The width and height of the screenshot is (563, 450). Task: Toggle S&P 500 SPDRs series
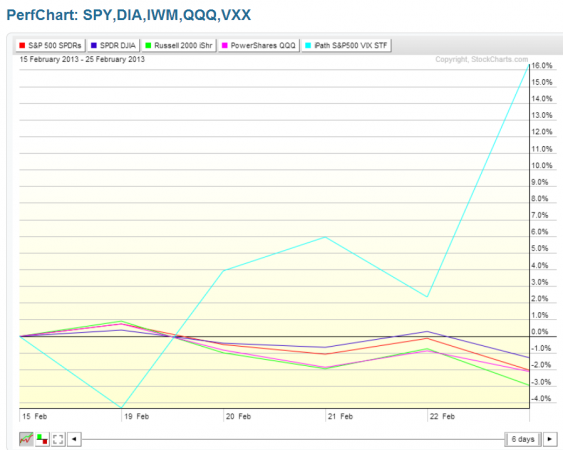(50, 46)
